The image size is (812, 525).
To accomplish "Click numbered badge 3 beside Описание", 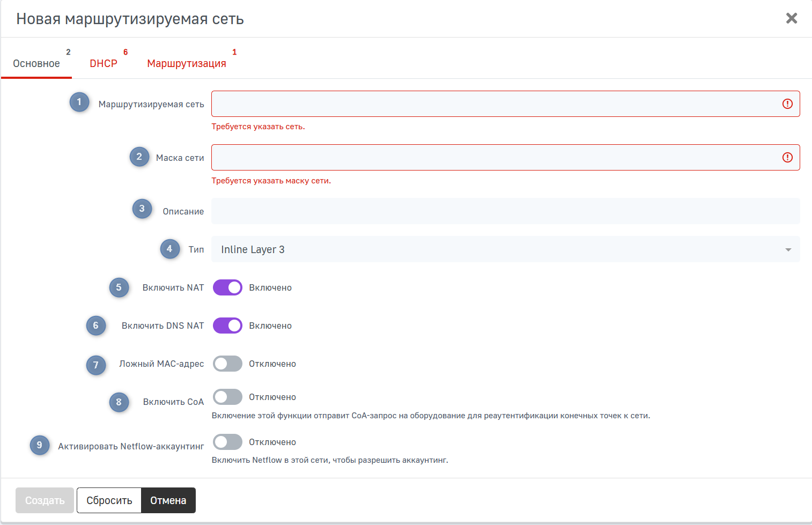I will click(x=142, y=209).
